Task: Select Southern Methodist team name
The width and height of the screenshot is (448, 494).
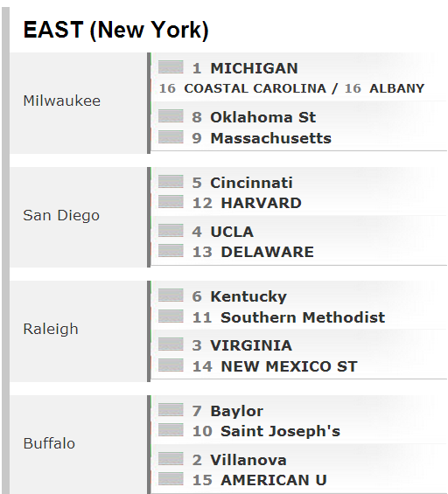Action: (303, 317)
